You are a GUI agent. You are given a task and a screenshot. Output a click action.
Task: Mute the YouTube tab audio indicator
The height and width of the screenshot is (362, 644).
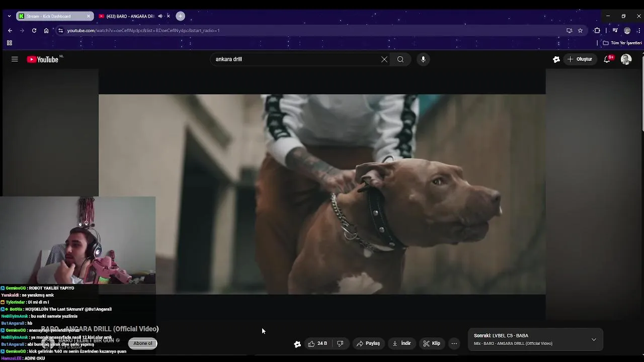[x=160, y=16]
